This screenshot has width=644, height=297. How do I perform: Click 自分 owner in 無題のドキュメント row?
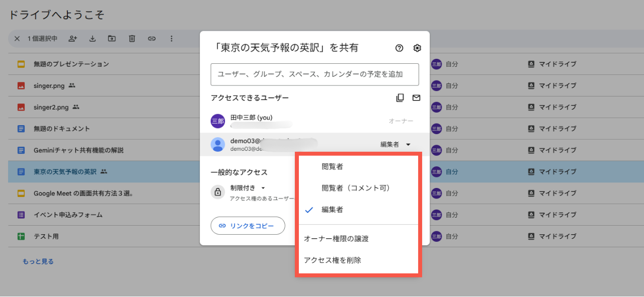tap(452, 129)
